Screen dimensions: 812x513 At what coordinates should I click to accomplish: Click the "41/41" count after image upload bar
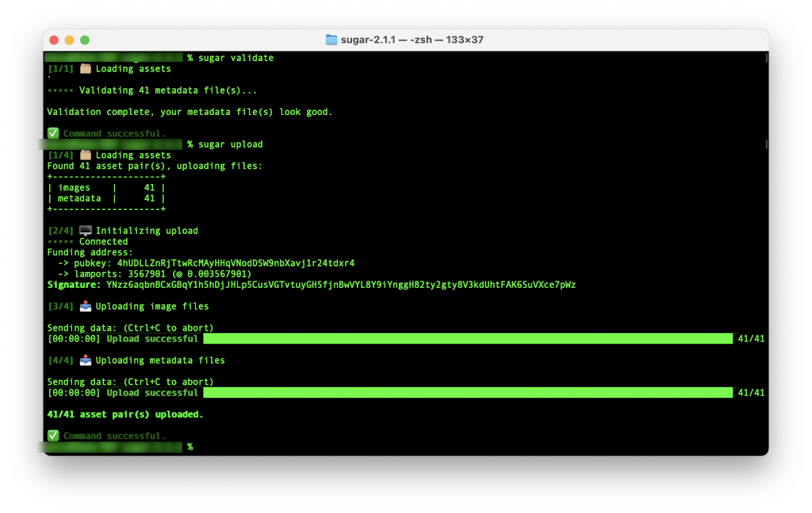coord(751,339)
